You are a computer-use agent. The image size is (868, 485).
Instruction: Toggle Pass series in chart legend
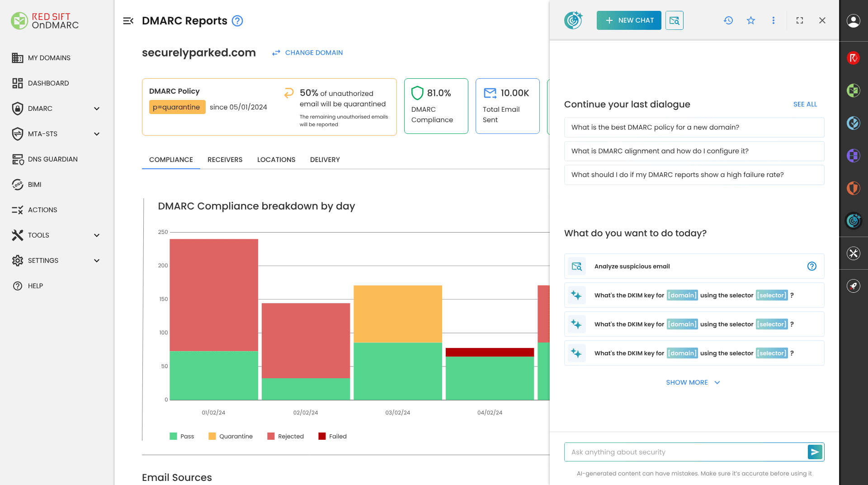(x=182, y=436)
